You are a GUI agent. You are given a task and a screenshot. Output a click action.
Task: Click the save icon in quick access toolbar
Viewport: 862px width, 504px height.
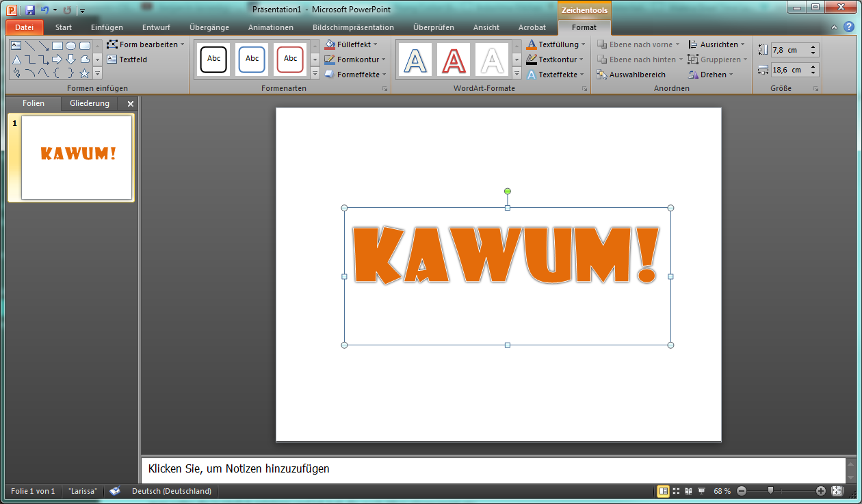[30, 10]
